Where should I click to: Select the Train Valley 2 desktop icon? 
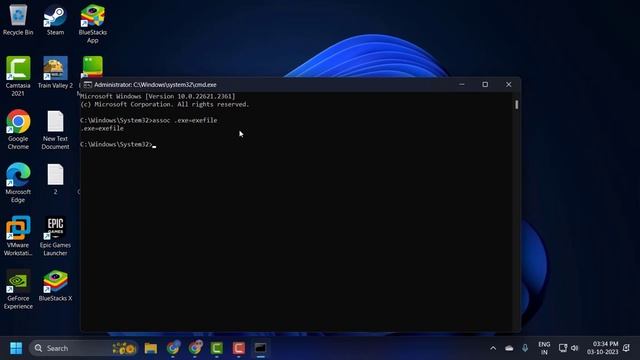pos(55,72)
